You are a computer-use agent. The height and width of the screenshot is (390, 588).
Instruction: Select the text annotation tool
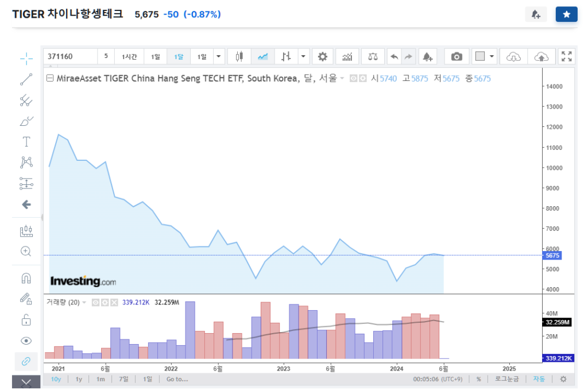26,142
